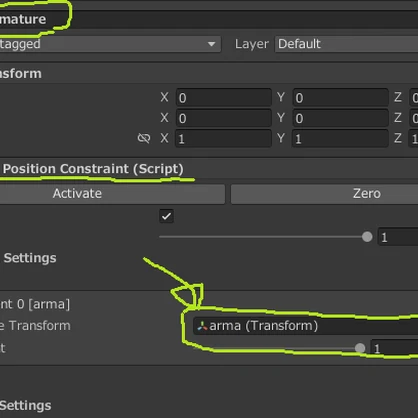
Task: Toggle the scale constrain proportions link icon
Action: click(144, 138)
